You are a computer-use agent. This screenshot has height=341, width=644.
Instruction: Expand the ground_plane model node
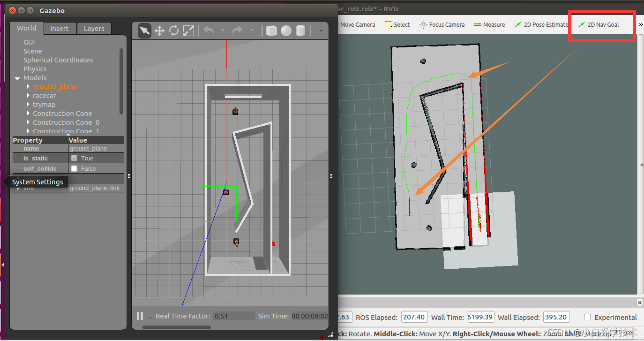click(x=28, y=87)
